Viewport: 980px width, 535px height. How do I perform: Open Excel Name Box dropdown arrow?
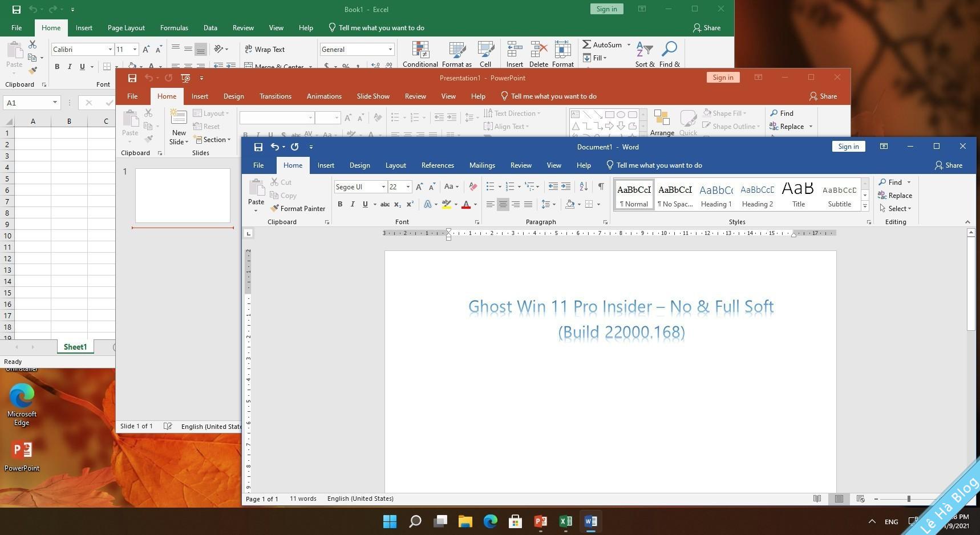click(x=55, y=103)
